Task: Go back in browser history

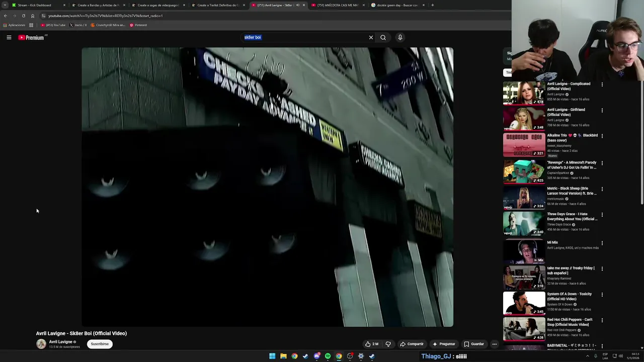Action: (x=6, y=16)
